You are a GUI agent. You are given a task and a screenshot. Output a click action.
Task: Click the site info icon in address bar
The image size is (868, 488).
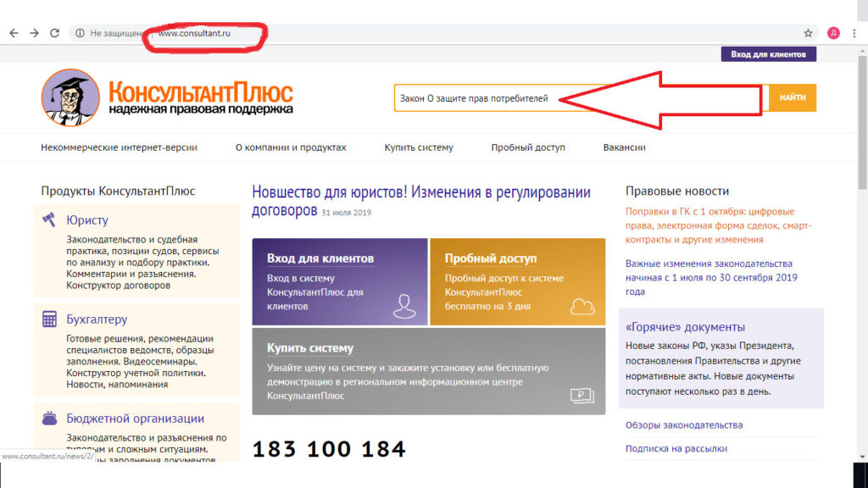(x=80, y=33)
